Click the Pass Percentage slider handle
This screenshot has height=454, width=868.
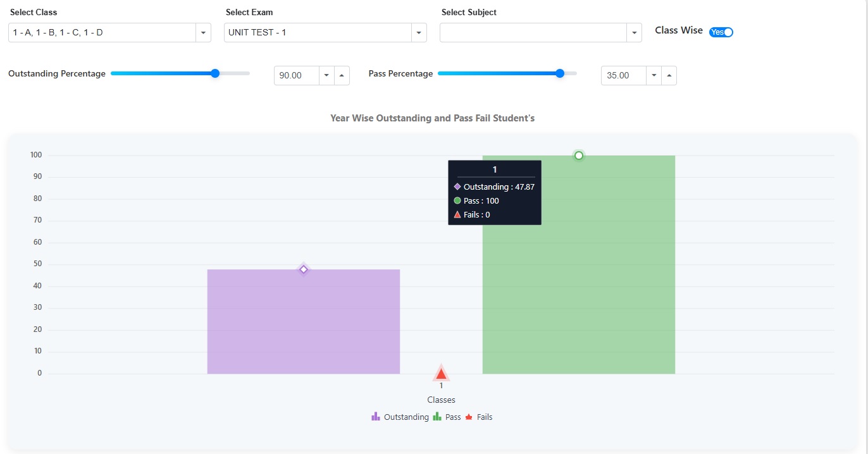[x=559, y=73]
